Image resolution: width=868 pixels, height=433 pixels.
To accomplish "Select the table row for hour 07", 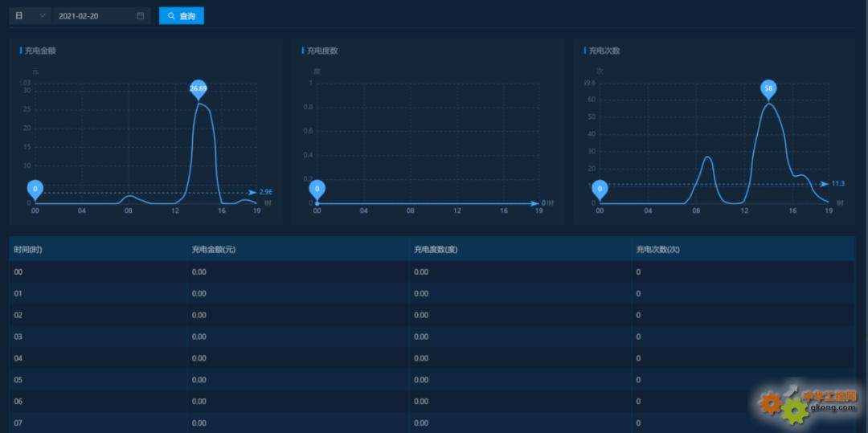I will (432, 423).
